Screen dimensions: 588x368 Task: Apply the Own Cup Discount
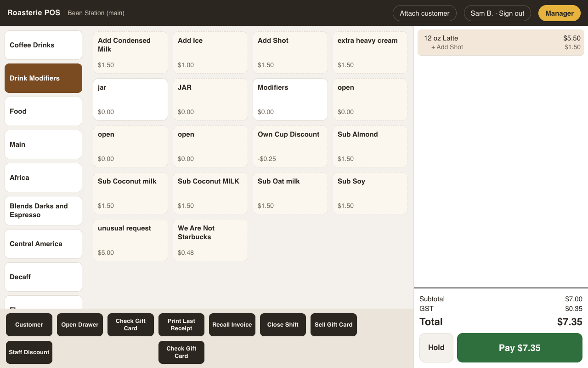(290, 146)
